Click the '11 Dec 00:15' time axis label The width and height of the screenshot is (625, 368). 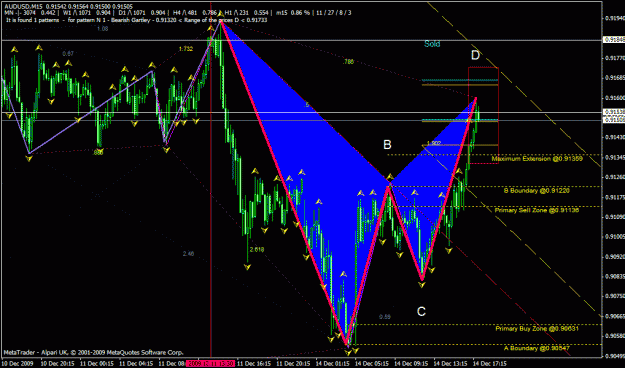(x=96, y=364)
